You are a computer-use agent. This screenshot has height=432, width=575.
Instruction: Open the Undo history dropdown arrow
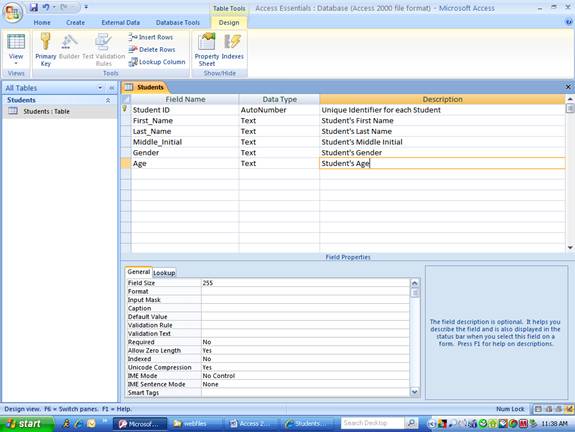(54, 7)
